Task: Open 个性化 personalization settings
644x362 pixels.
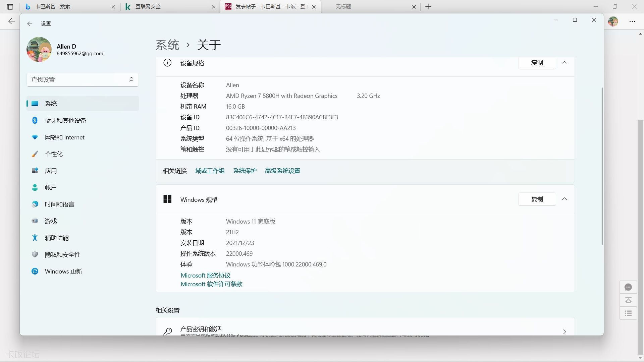Action: pyautogui.click(x=83, y=154)
